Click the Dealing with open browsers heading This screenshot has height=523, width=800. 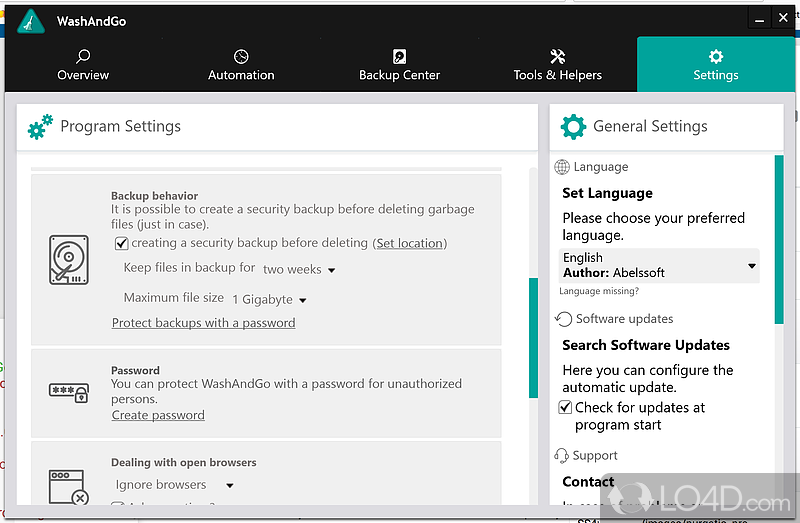click(184, 462)
